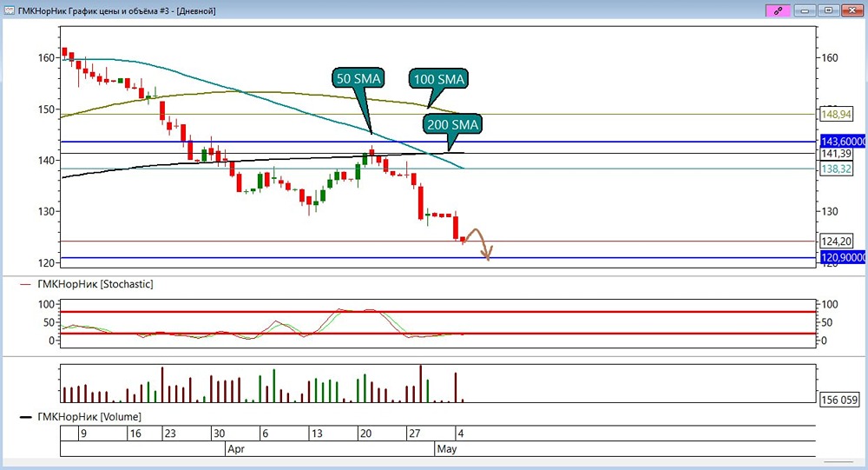Maximize the chart window
868x470 pixels.
[829, 10]
